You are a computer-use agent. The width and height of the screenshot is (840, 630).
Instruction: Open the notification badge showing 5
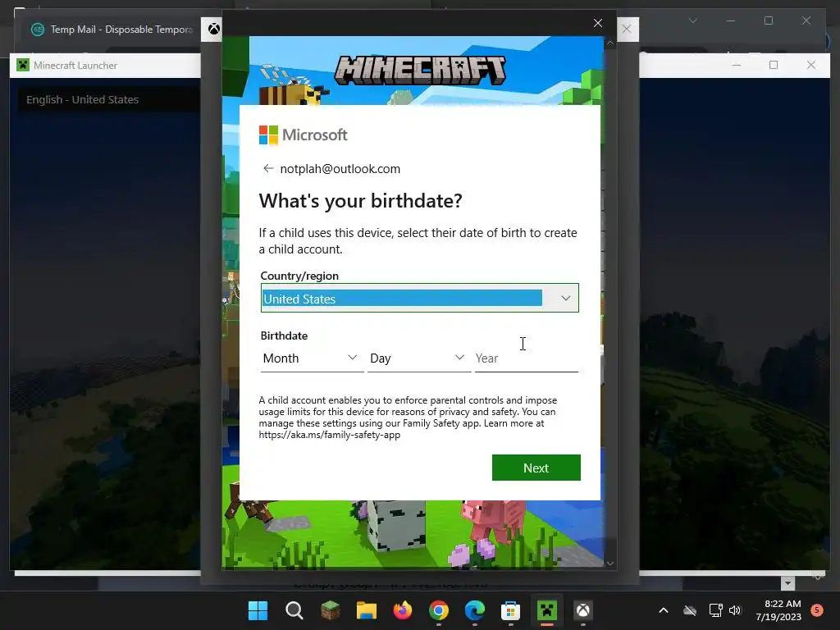817,610
